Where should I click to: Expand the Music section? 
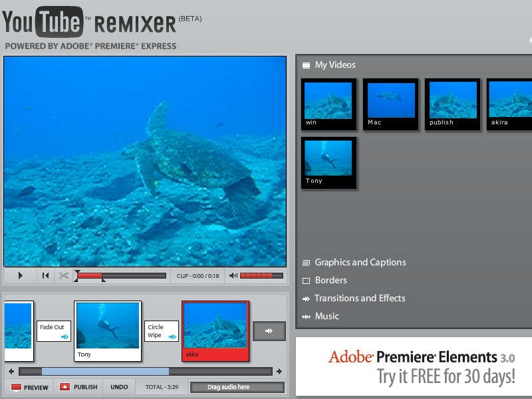[x=327, y=317]
